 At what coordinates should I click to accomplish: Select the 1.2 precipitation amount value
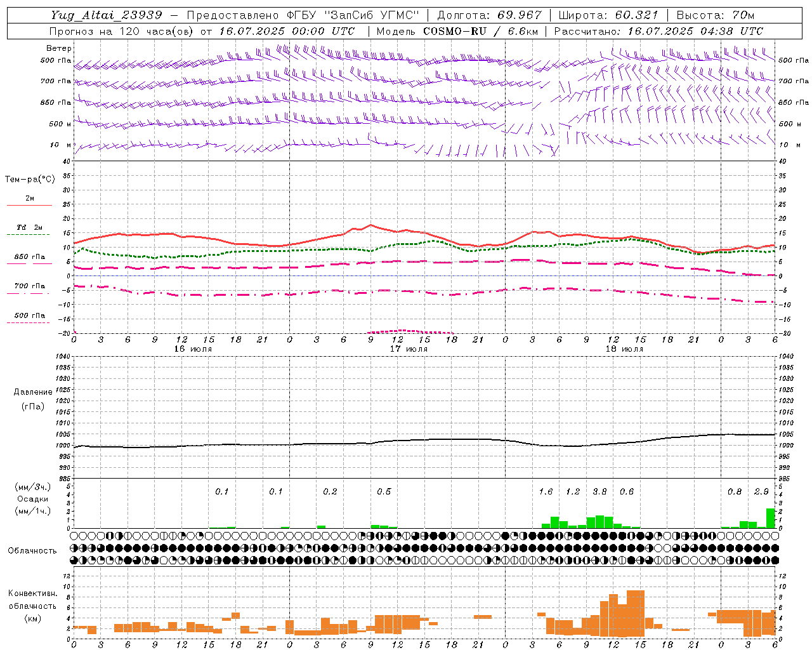(x=573, y=491)
